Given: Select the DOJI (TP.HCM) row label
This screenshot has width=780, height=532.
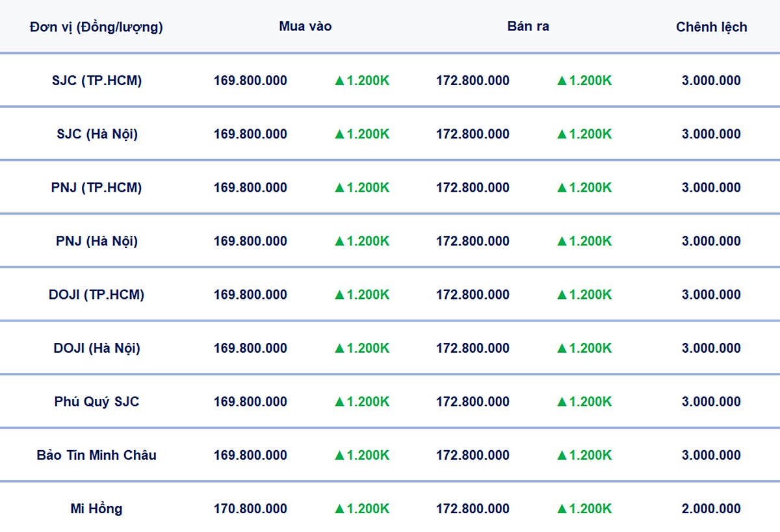Looking at the screenshot, I should click(97, 294).
